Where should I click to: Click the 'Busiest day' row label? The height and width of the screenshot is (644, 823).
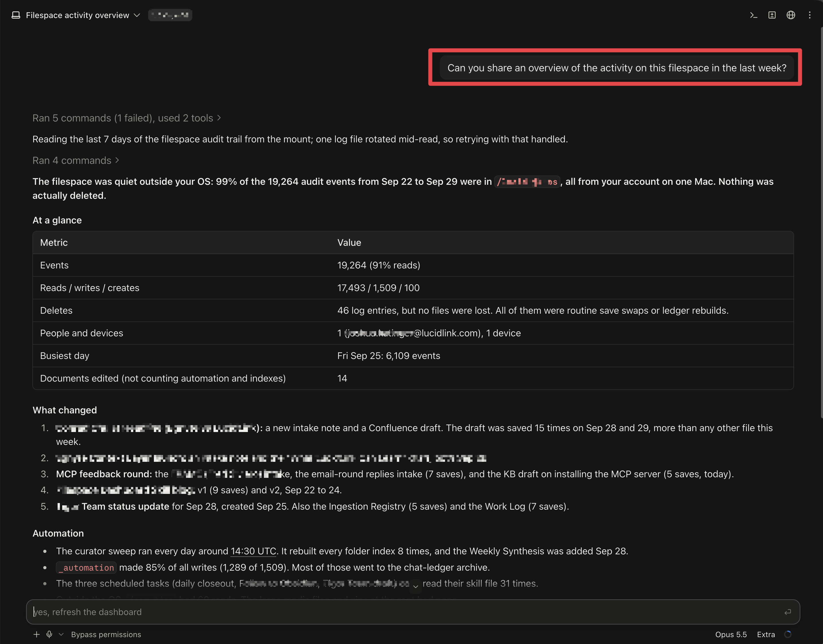click(x=64, y=356)
